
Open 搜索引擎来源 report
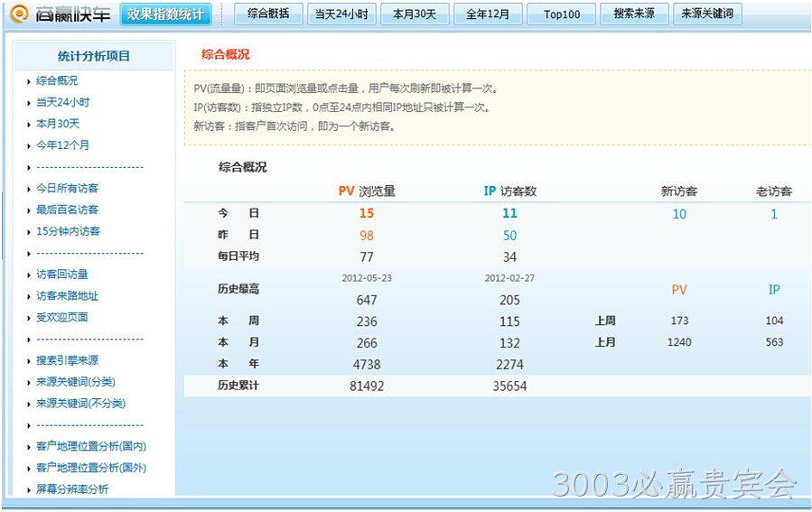click(68, 360)
